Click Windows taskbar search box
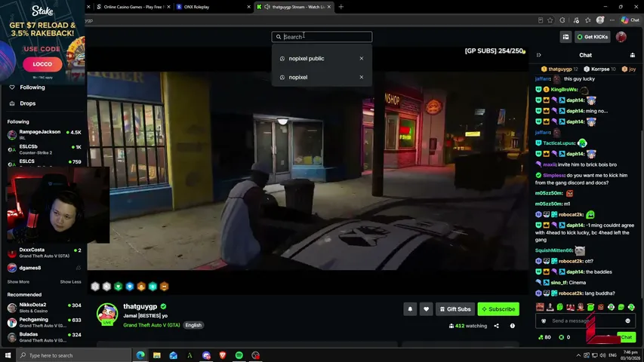The height and width of the screenshot is (362, 644). point(74,355)
